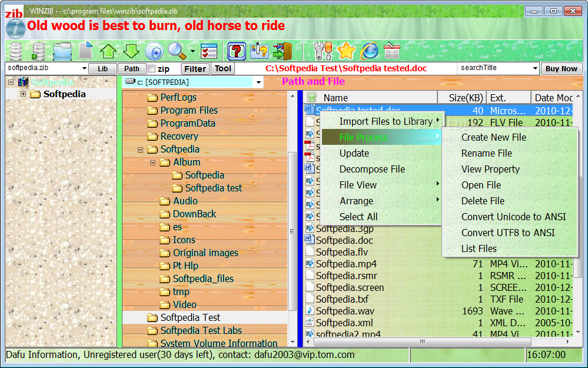Choose Convert Unicode to ANSI
The width and height of the screenshot is (588, 368).
coord(510,217)
